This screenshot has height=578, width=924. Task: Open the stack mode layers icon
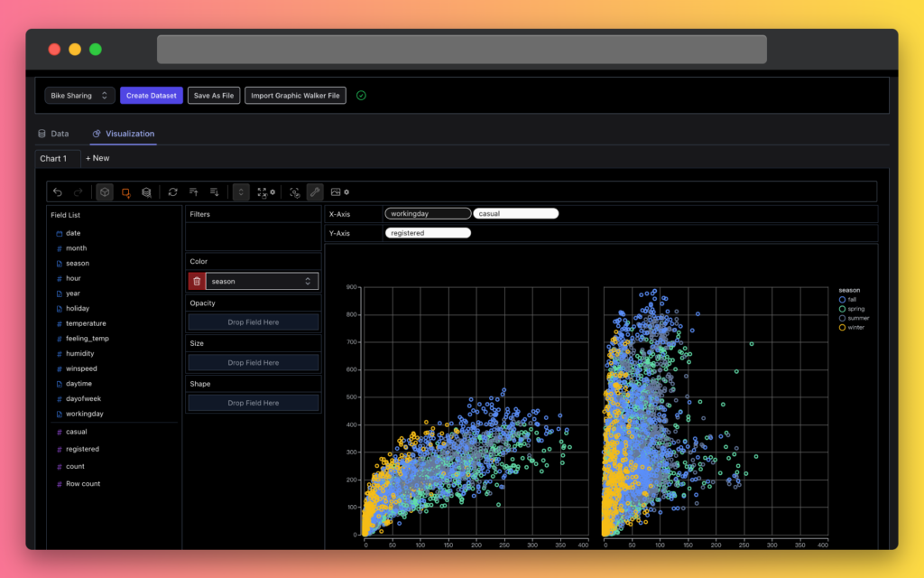[146, 192]
